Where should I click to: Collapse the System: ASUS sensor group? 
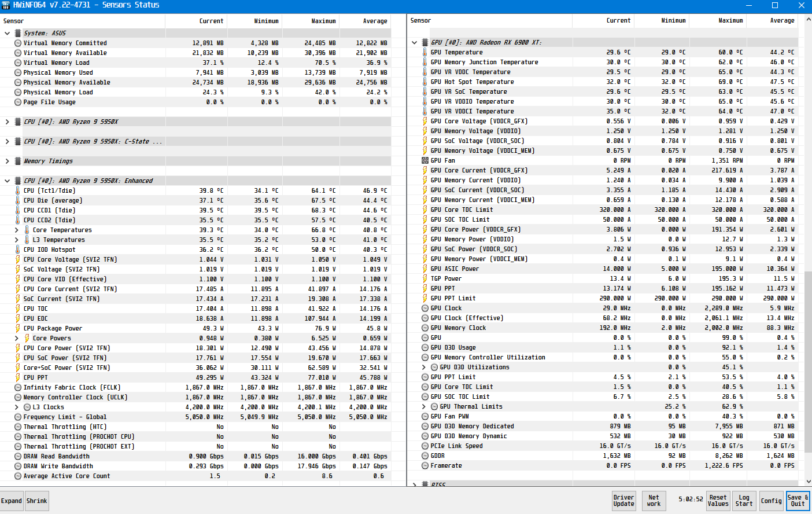click(x=7, y=33)
